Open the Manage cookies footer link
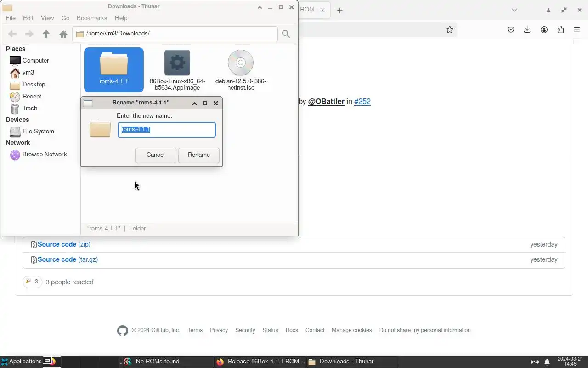The image size is (588, 368). (x=352, y=330)
